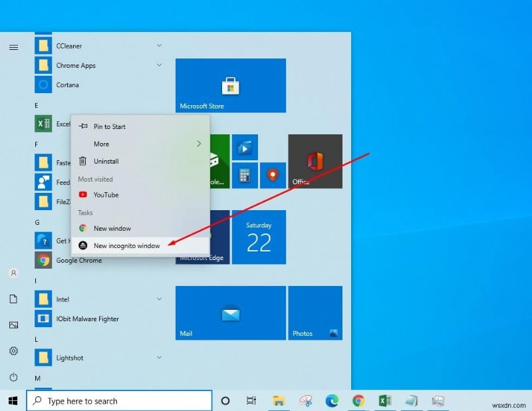
Task: Open Google Chrome from the app list
Action: pos(78,260)
